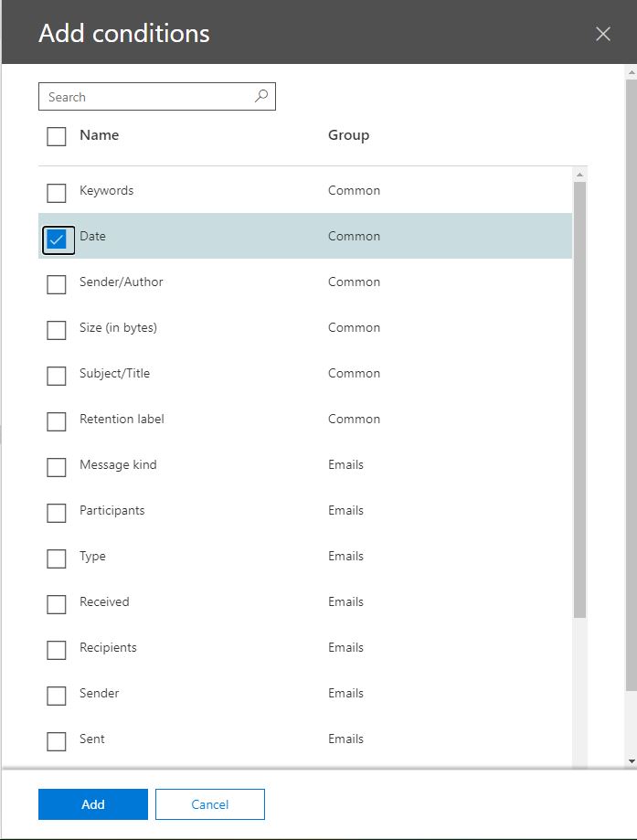Uncheck the Date condition checkbox
The height and width of the screenshot is (840, 637).
pyautogui.click(x=57, y=239)
